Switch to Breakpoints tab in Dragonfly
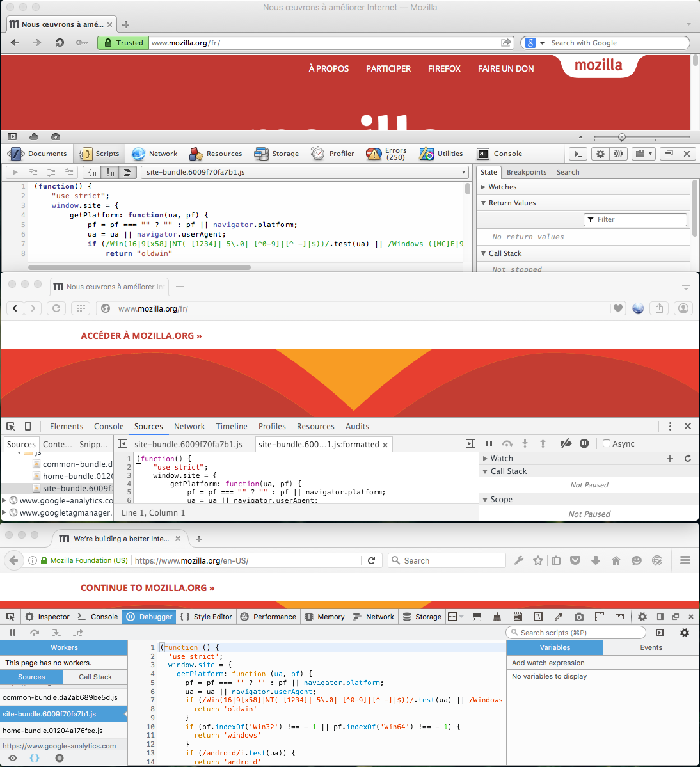This screenshot has height=767, width=700. pos(527,172)
